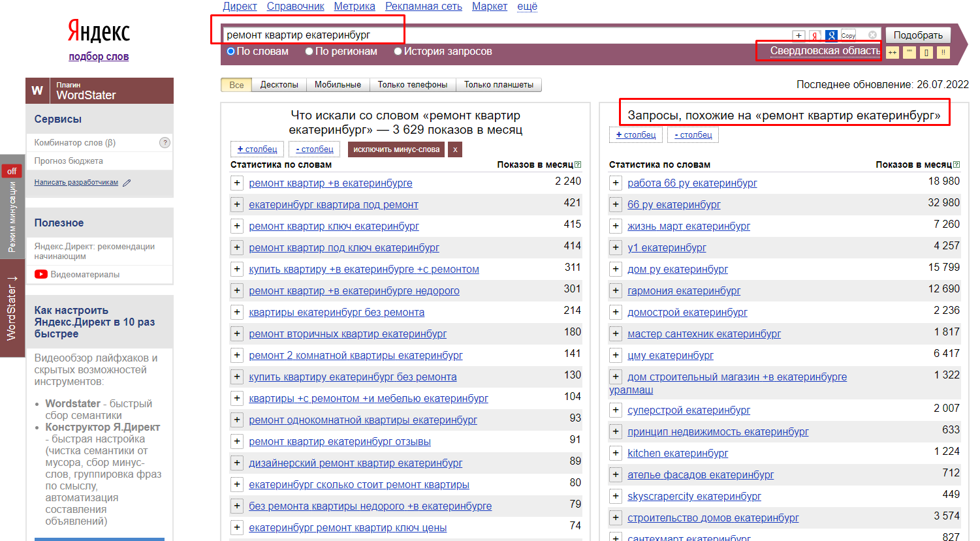Click plus box for дизайнерский ремонт квартир екатеринбург
The width and height of the screenshot is (980, 541).
[236, 463]
